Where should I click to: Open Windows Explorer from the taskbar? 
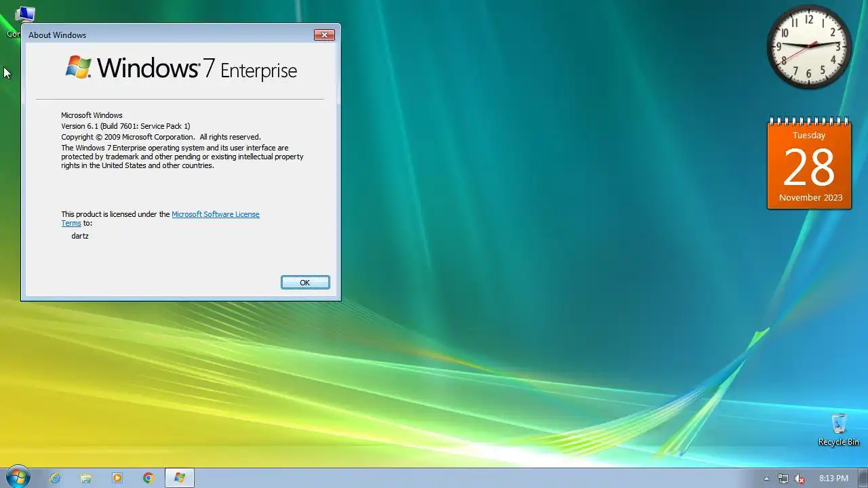86,478
